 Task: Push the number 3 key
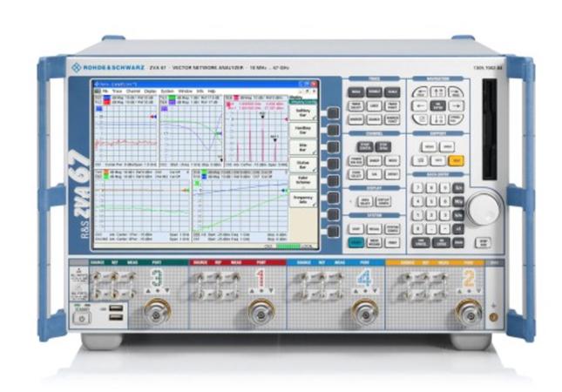coord(444,215)
